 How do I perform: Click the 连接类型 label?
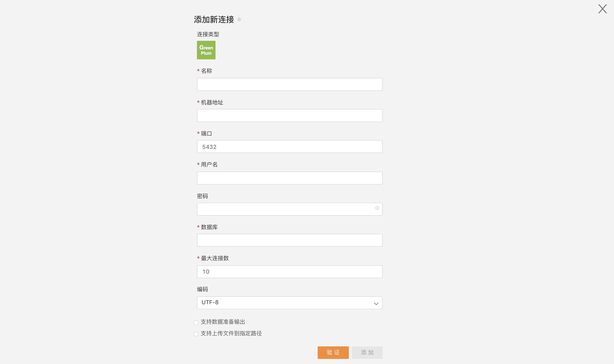coord(208,34)
